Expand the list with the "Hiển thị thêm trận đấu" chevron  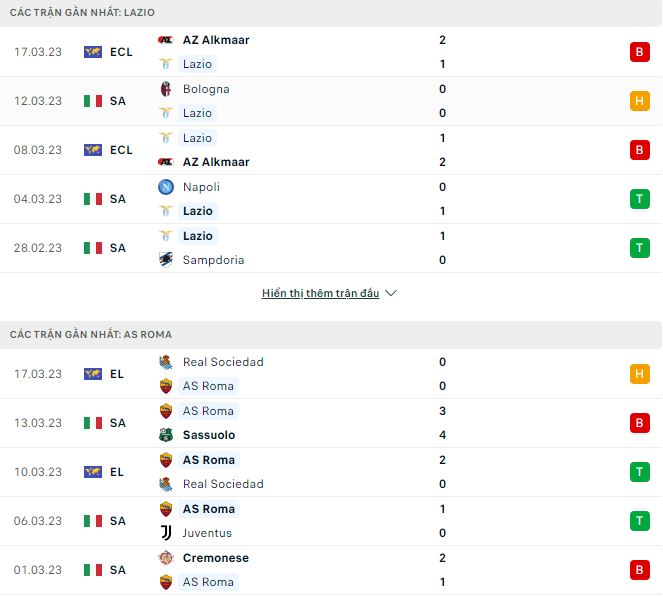pos(391,294)
